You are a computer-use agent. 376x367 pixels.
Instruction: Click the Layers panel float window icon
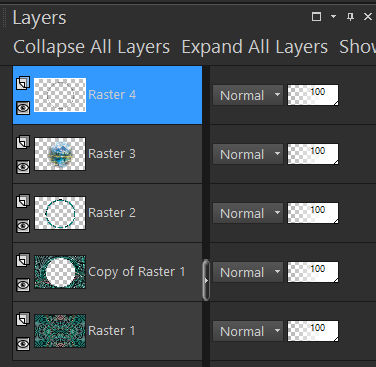click(316, 17)
